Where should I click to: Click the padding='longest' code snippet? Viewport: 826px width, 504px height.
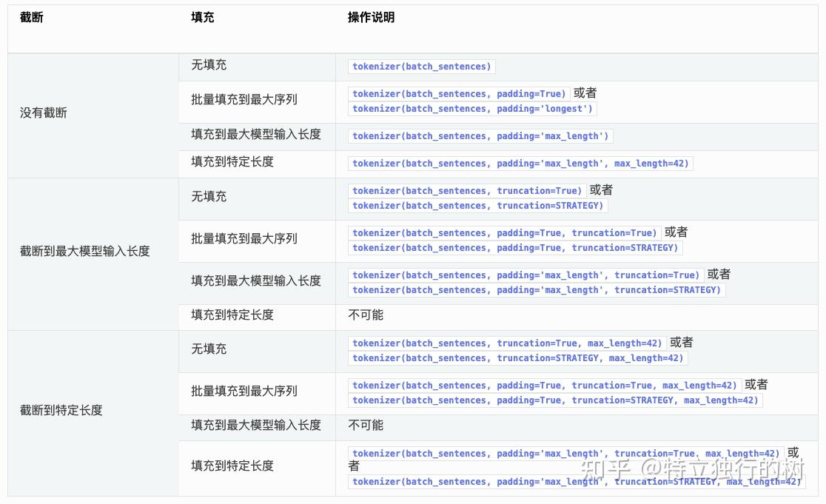(472, 109)
